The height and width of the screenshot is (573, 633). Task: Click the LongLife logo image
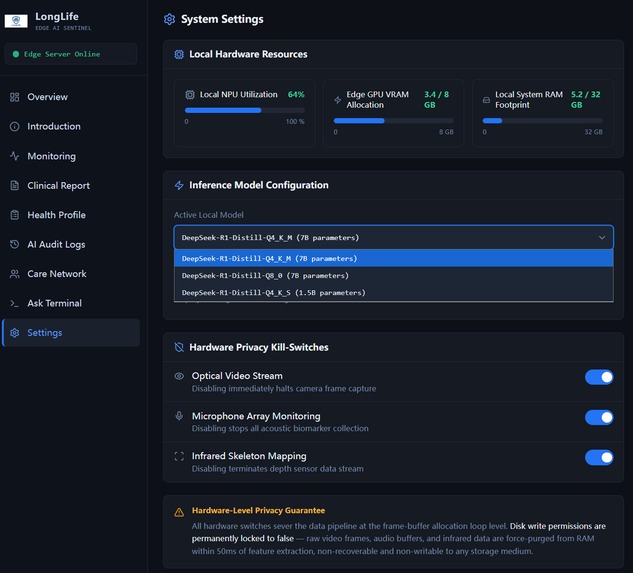click(x=16, y=21)
